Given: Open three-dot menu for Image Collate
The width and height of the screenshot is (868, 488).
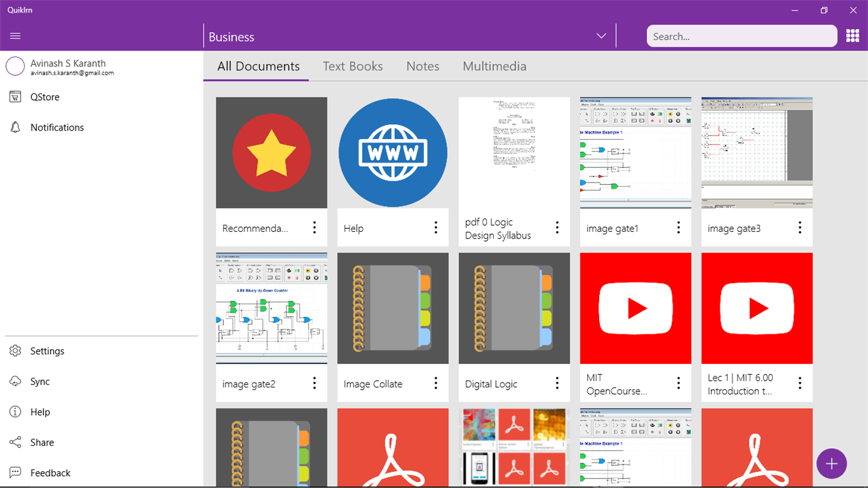Looking at the screenshot, I should (436, 383).
